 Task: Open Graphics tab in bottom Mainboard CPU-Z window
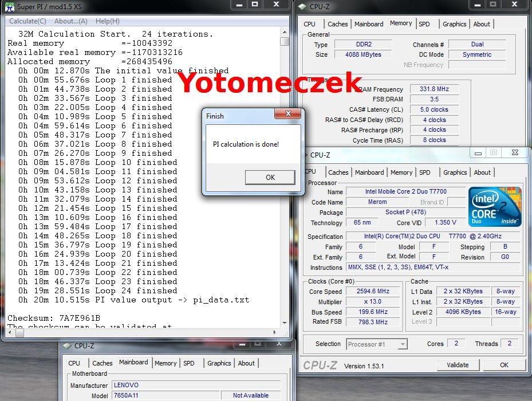pos(219,363)
